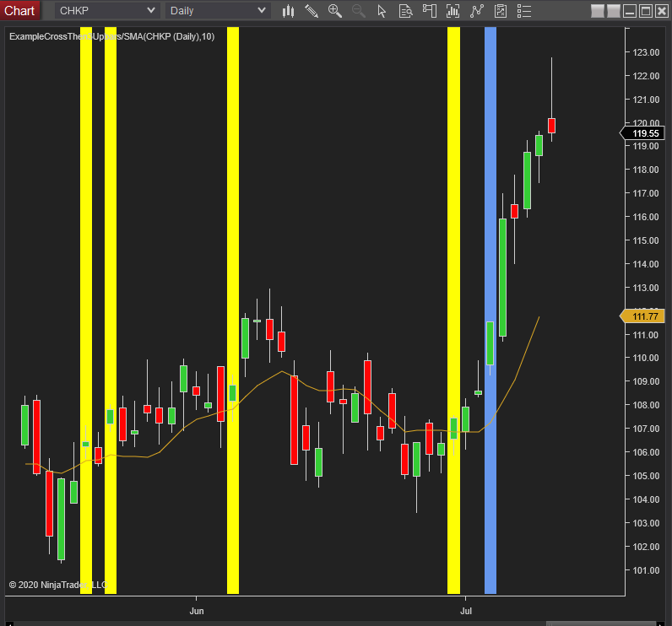Open chart Properties list icon
This screenshot has width=672, height=626.
point(523,11)
